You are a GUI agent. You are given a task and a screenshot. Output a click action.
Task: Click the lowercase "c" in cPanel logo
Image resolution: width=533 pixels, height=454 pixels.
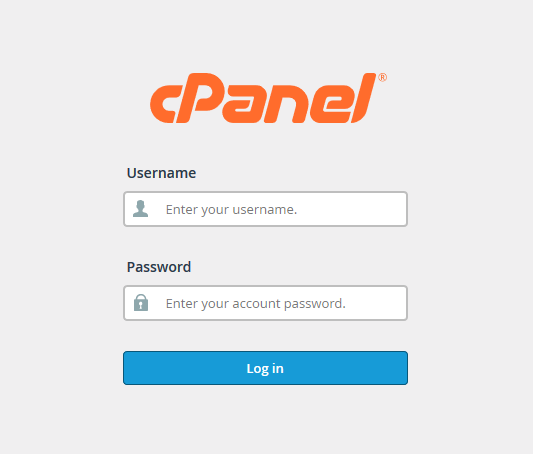click(x=164, y=104)
